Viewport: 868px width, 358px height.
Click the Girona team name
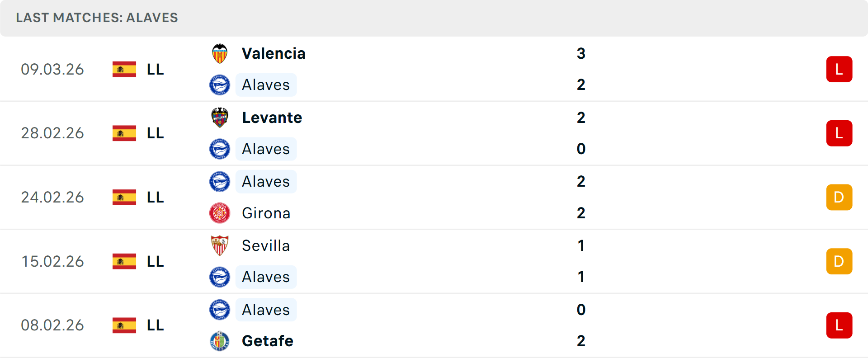266,213
